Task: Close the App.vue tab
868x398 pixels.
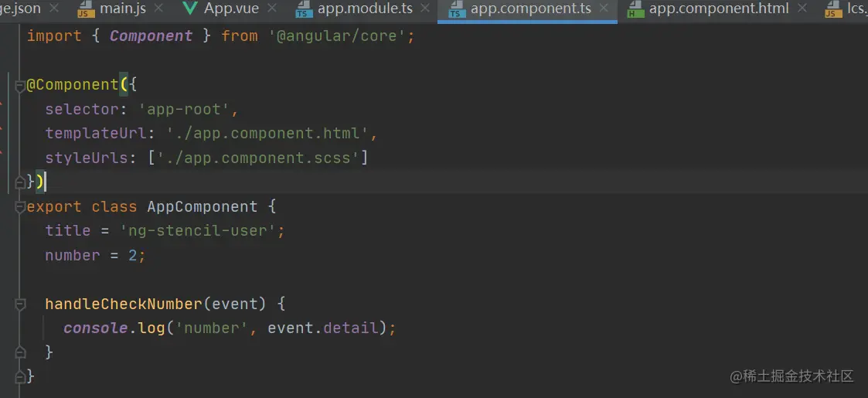Action: pos(272,9)
